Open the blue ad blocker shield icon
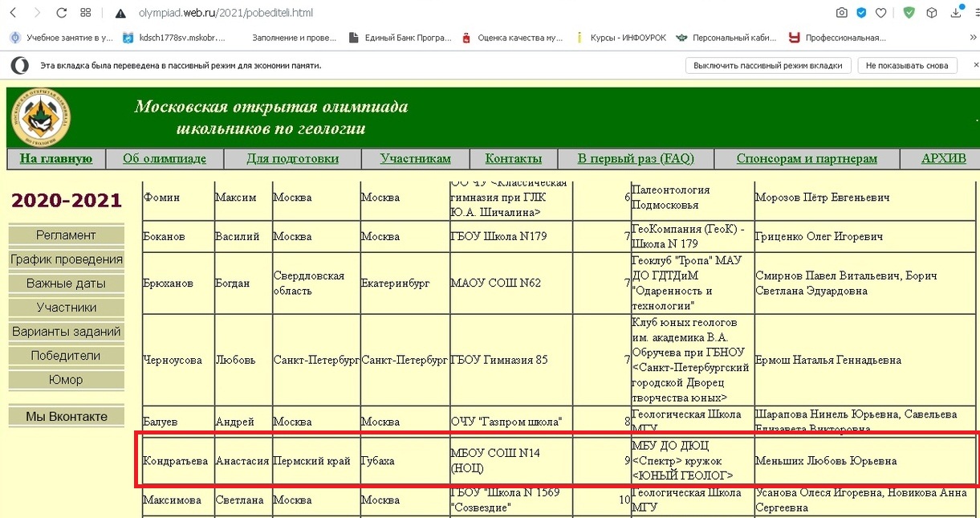The width and height of the screenshot is (980, 518). pyautogui.click(x=861, y=13)
